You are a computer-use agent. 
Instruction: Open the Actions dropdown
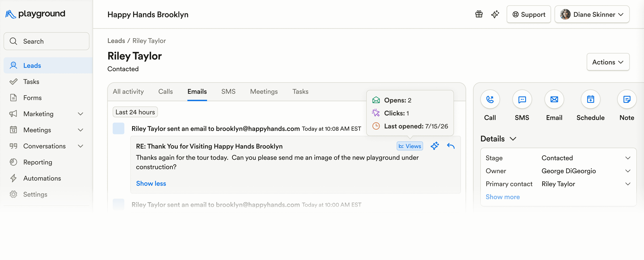608,62
